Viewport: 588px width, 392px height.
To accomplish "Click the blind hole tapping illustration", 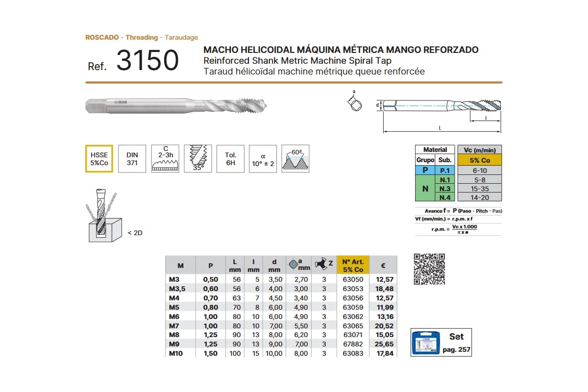I will tap(103, 216).
